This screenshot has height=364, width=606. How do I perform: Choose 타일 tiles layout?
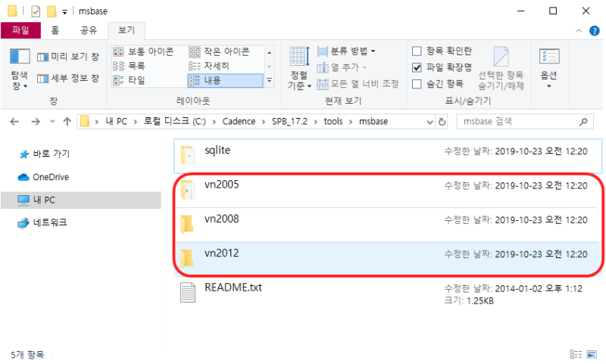pyautogui.click(x=129, y=80)
